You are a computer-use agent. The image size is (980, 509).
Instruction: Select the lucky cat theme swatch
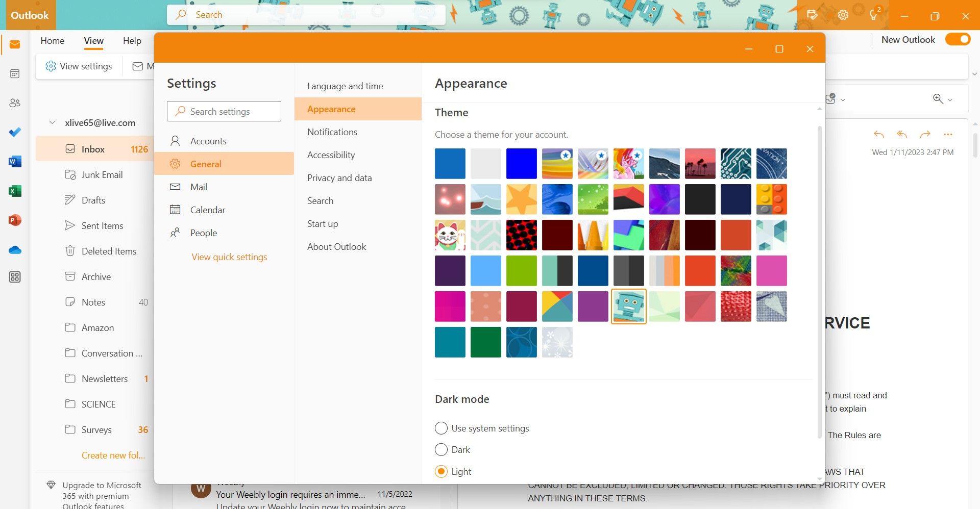[450, 235]
